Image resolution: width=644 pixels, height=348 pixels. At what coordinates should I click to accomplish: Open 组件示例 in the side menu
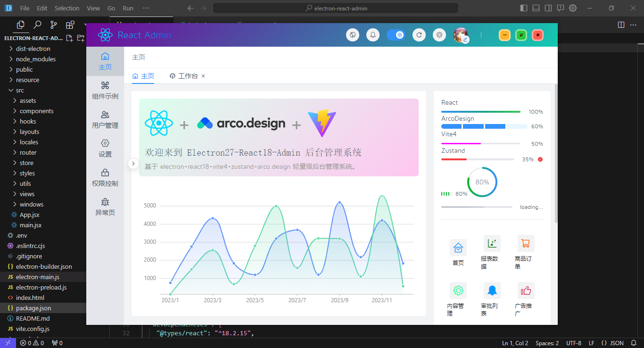[105, 91]
